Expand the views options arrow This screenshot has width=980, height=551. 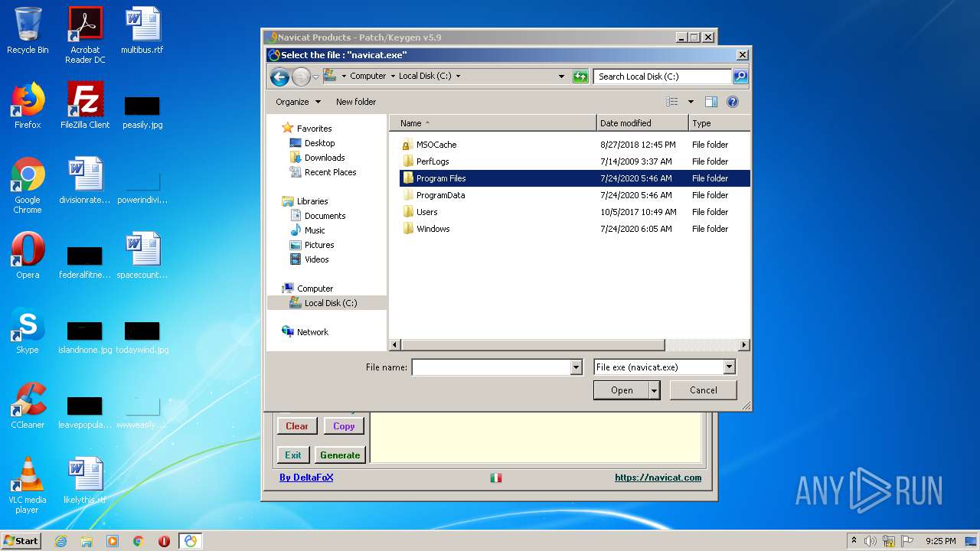[691, 102]
